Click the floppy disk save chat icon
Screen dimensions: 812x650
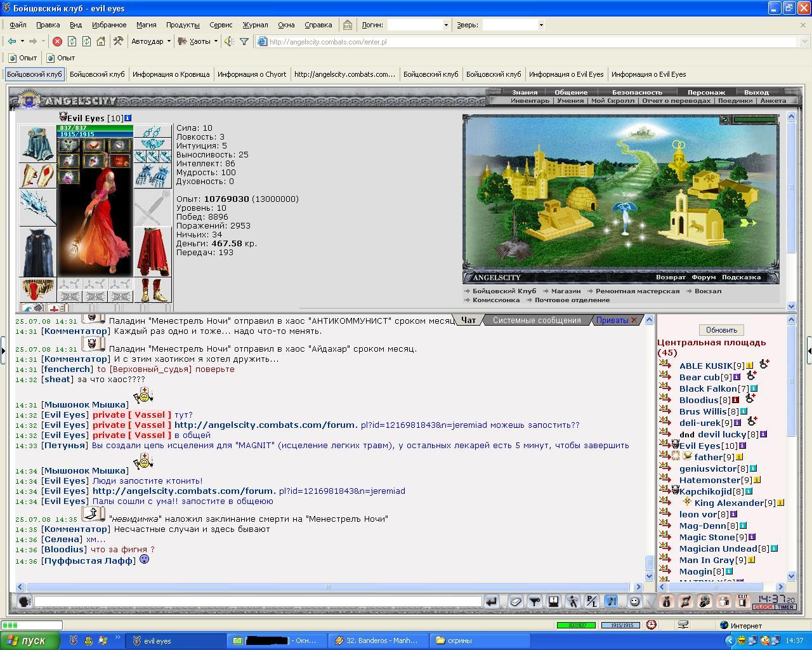click(553, 601)
